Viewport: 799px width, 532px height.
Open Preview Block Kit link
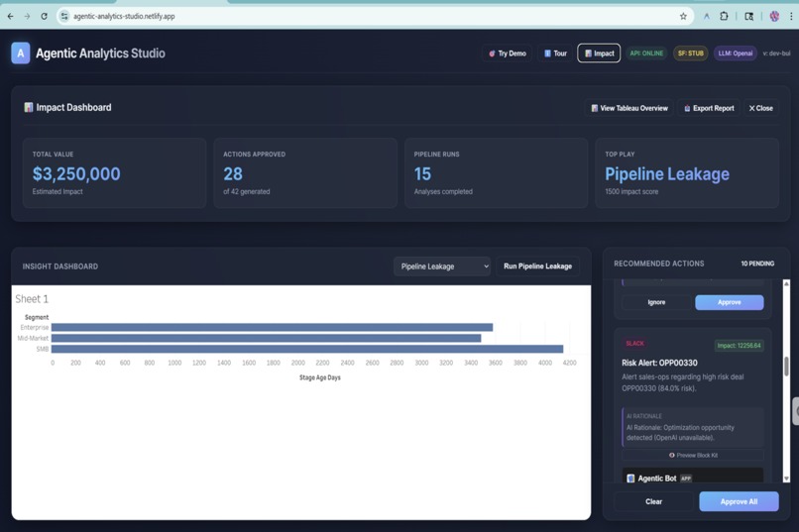click(693, 455)
